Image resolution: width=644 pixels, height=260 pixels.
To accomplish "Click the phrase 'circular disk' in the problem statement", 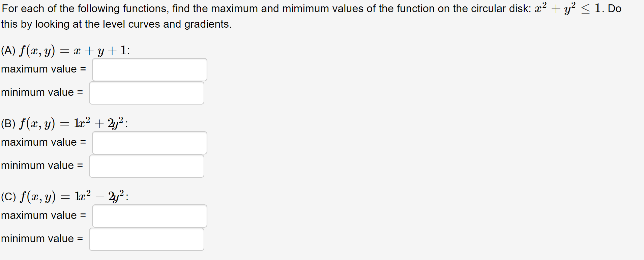I will coord(501,8).
